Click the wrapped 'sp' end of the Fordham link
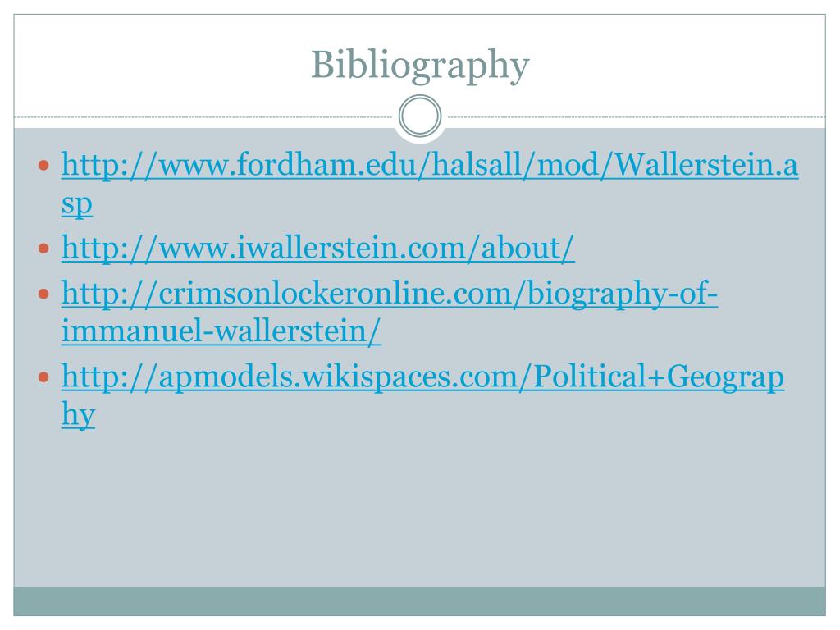Image resolution: width=840 pixels, height=630 pixels. (77, 205)
